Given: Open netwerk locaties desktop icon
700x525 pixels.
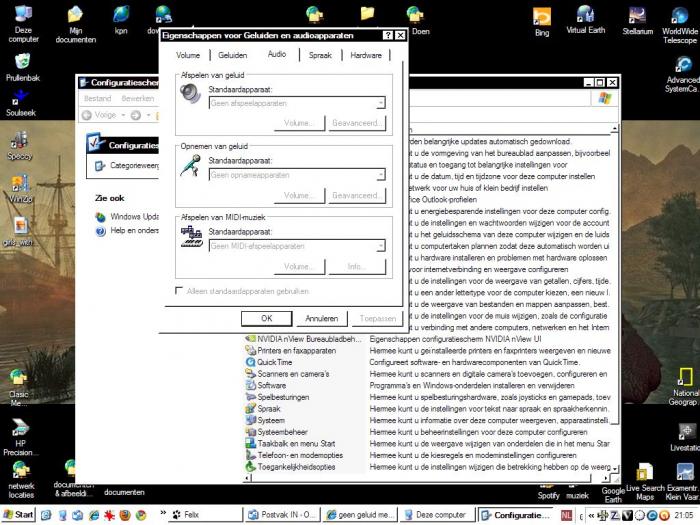Looking at the screenshot, I should [21, 480].
